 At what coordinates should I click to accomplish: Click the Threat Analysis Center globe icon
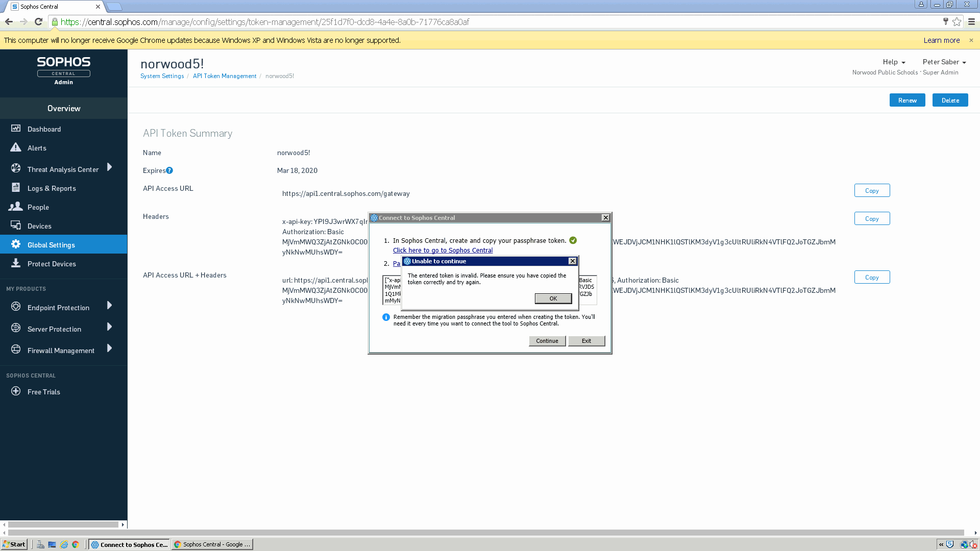16,168
